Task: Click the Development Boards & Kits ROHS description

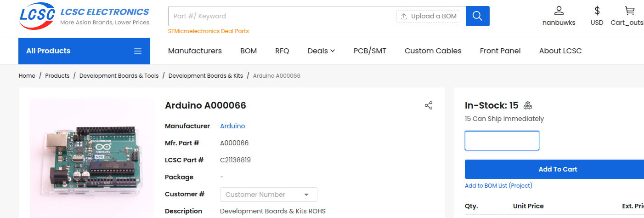Action: click(273, 211)
